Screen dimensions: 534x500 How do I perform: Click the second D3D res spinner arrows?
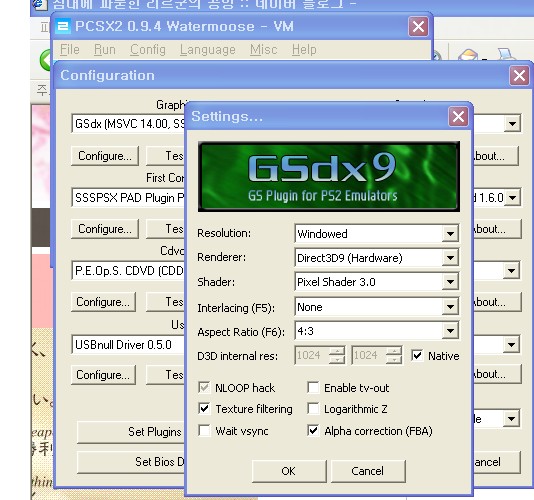tap(394, 355)
